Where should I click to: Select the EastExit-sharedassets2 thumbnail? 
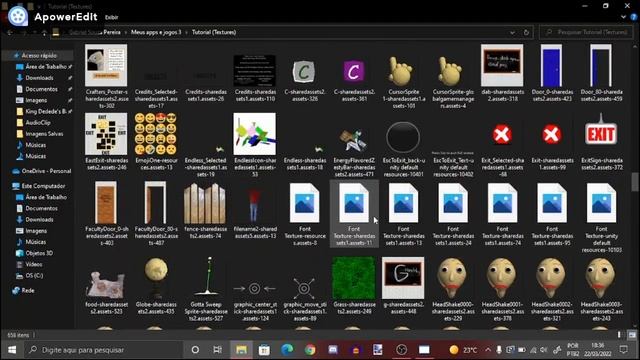coord(106,134)
